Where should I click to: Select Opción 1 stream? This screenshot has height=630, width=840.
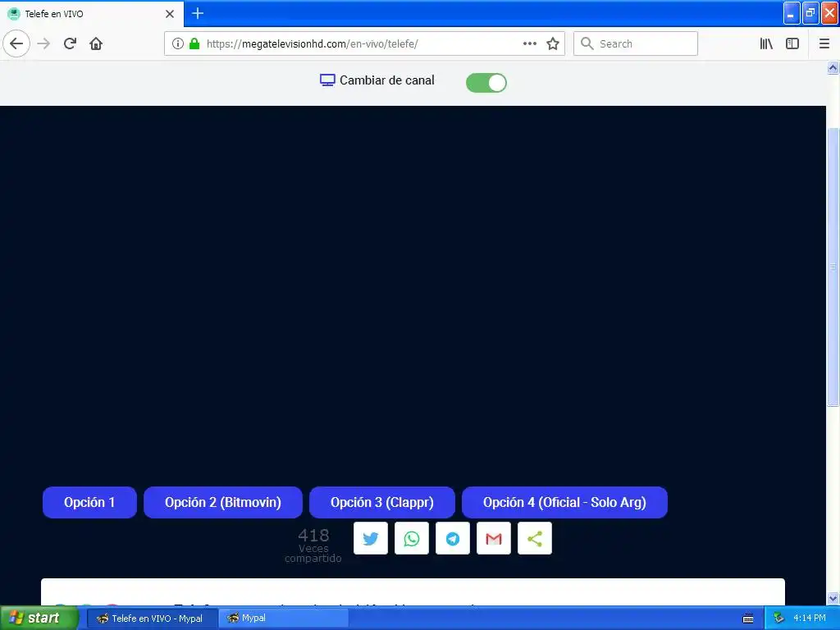(x=89, y=502)
